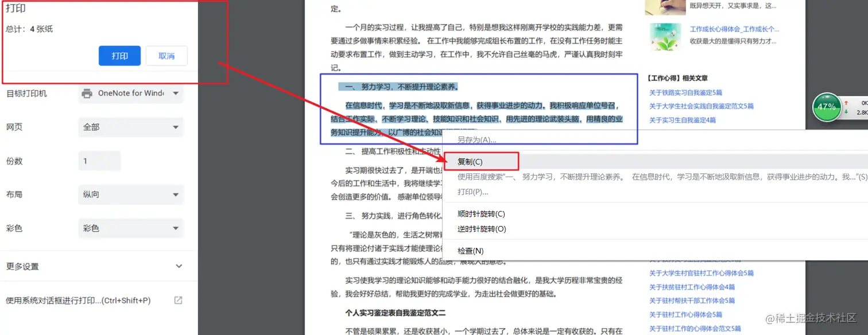Open link 关于驻村工作心得体会5篇
The width and height of the screenshot is (868, 335).
(685, 314)
